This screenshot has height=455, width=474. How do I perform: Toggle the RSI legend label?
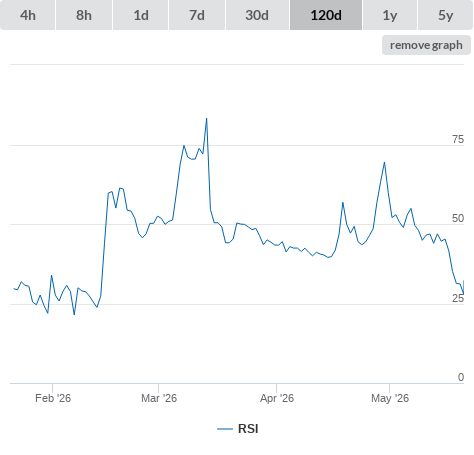pyautogui.click(x=248, y=429)
